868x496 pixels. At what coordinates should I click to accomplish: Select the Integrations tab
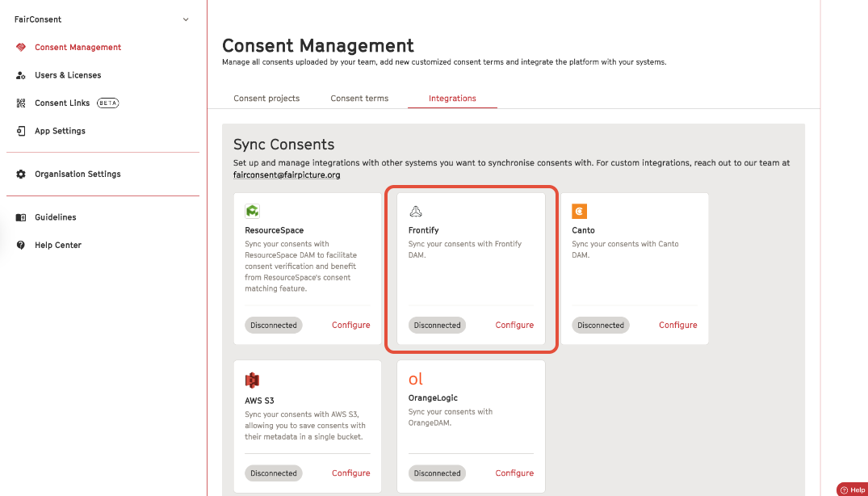[x=452, y=98]
